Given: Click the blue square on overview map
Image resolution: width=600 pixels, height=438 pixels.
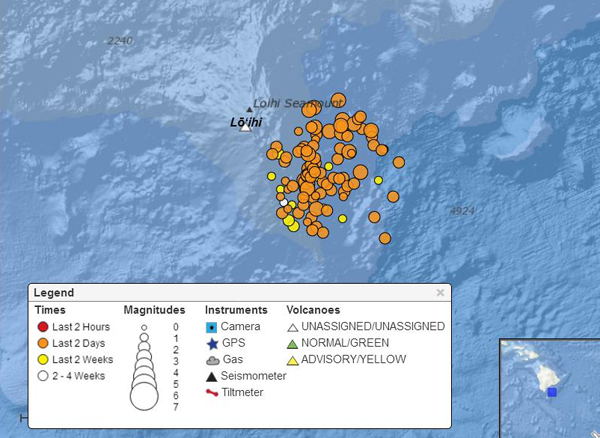Looking at the screenshot, I should (x=551, y=392).
